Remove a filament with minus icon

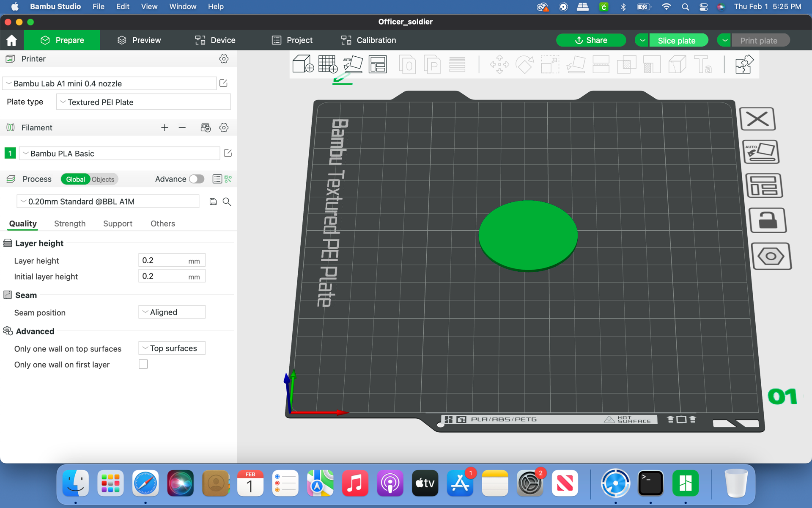pos(182,127)
